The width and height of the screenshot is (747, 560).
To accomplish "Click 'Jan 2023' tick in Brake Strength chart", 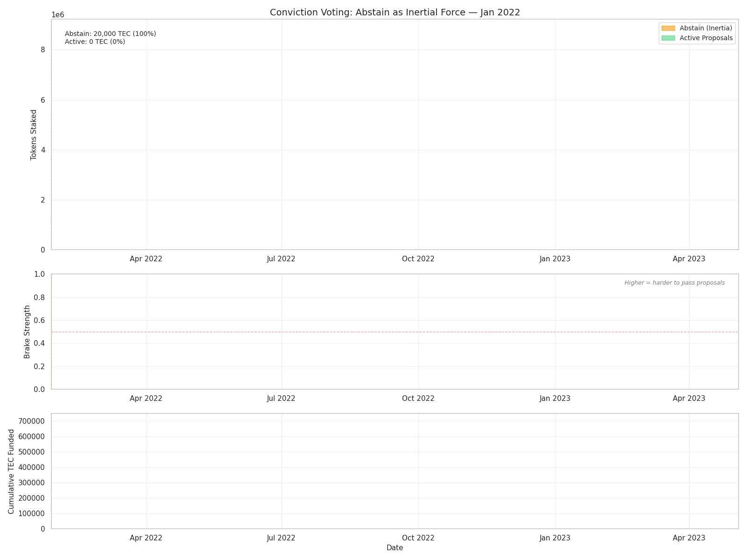I will coord(555,399).
